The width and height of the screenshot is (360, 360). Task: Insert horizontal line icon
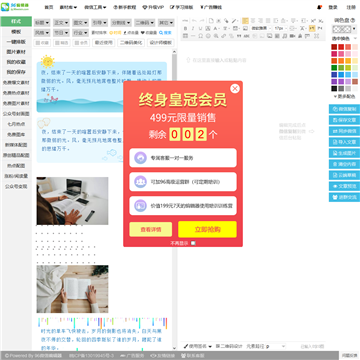(x=193, y=36)
